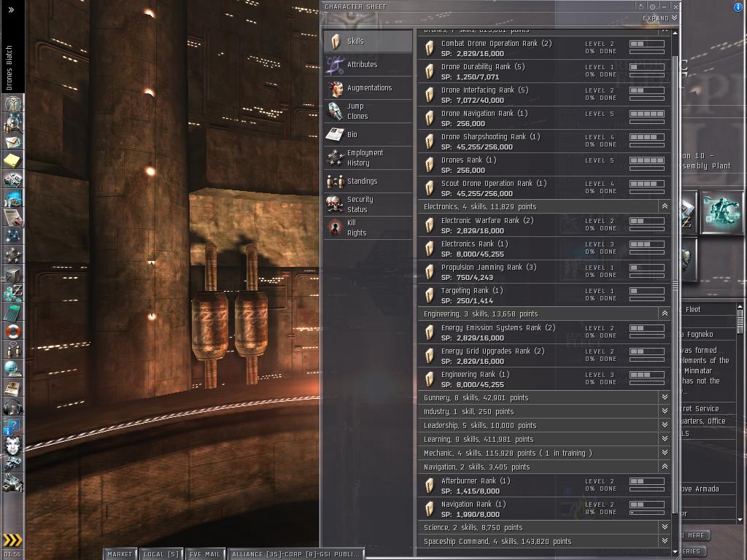This screenshot has width=747, height=560.
Task: Collapse the Electronics skill group
Action: [x=665, y=206]
